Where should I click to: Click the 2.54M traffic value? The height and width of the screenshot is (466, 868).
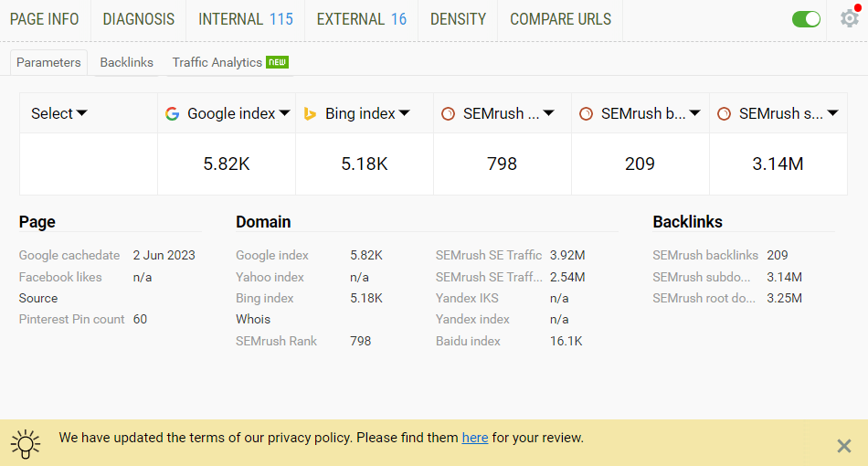(567, 277)
